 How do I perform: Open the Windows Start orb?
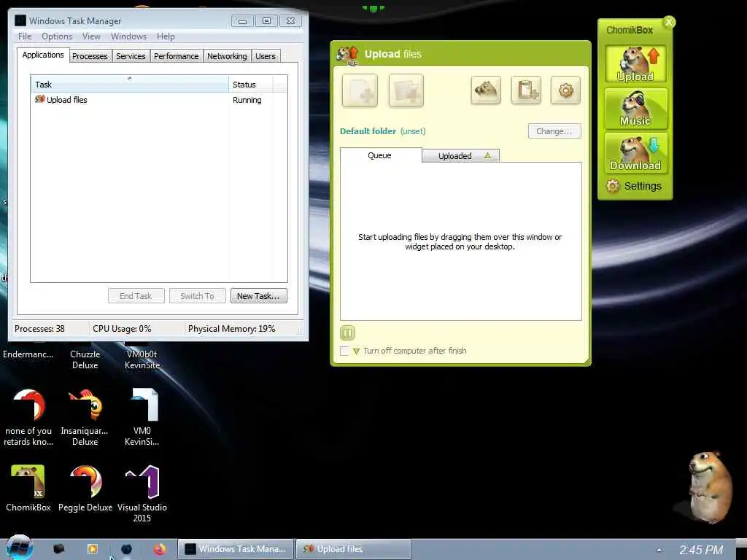[19, 548]
